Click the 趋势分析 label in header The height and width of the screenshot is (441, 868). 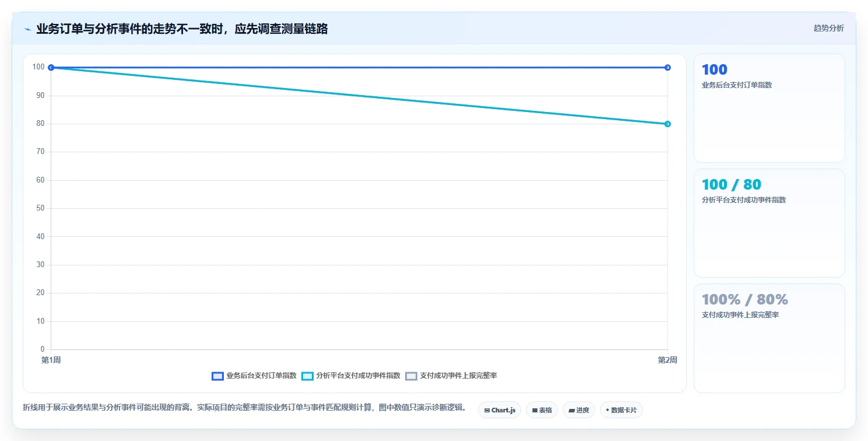point(828,28)
